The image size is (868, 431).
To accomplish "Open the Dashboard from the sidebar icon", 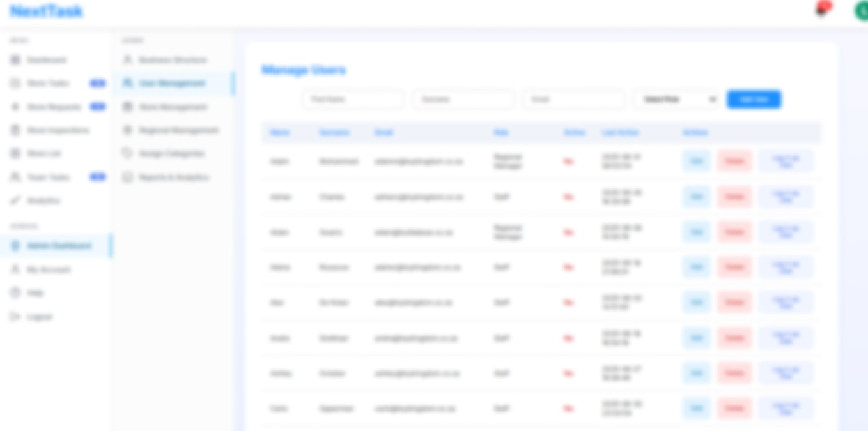I will [x=15, y=59].
